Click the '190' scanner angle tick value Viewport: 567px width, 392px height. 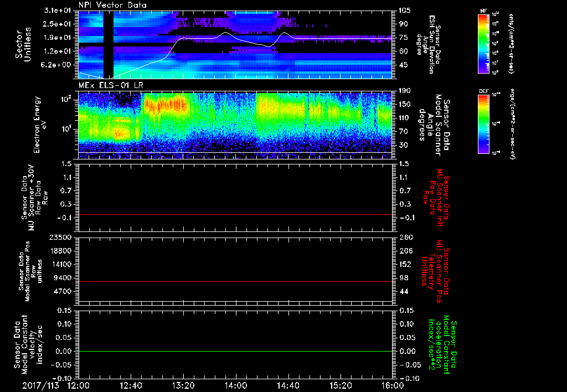(x=405, y=91)
